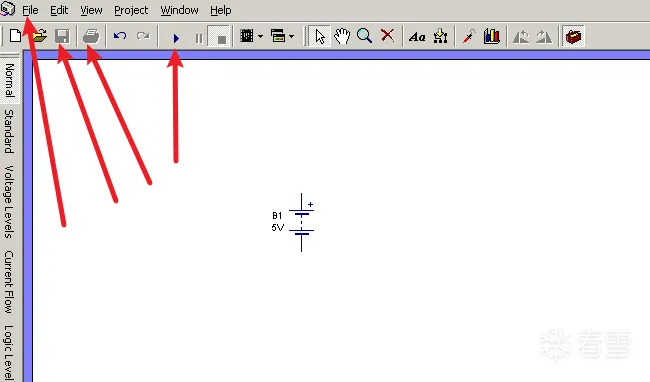Click the rotate right icon
The width and height of the screenshot is (650, 382).
544,37
